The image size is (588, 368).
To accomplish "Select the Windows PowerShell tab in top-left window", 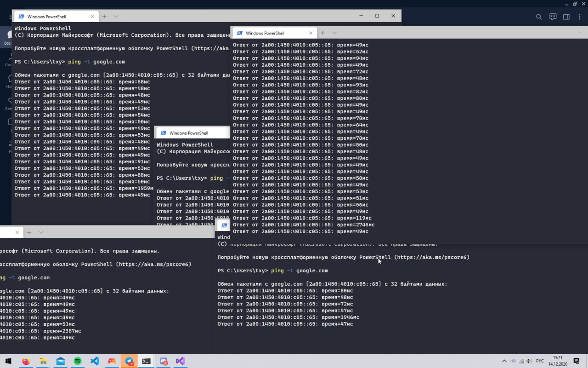I will pos(56,17).
